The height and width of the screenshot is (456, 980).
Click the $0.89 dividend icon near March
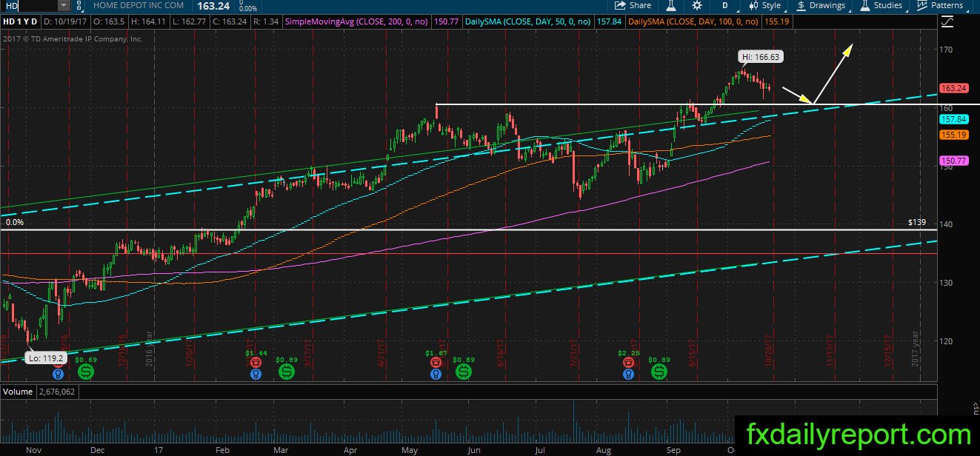(x=286, y=371)
